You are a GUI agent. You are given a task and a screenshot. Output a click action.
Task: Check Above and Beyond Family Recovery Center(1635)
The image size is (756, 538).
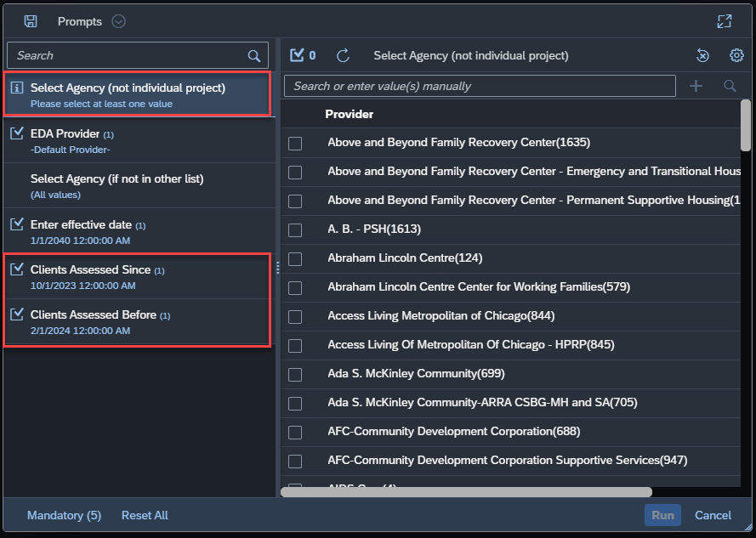pos(295,144)
